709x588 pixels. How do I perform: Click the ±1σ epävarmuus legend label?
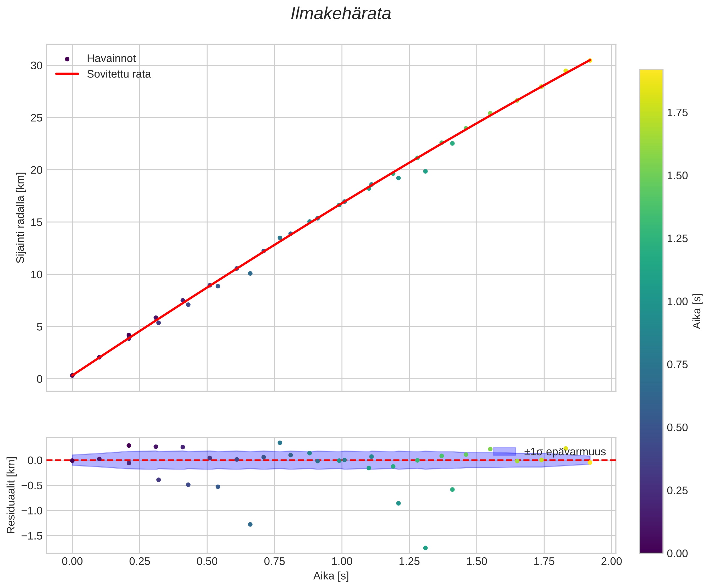pos(565,452)
